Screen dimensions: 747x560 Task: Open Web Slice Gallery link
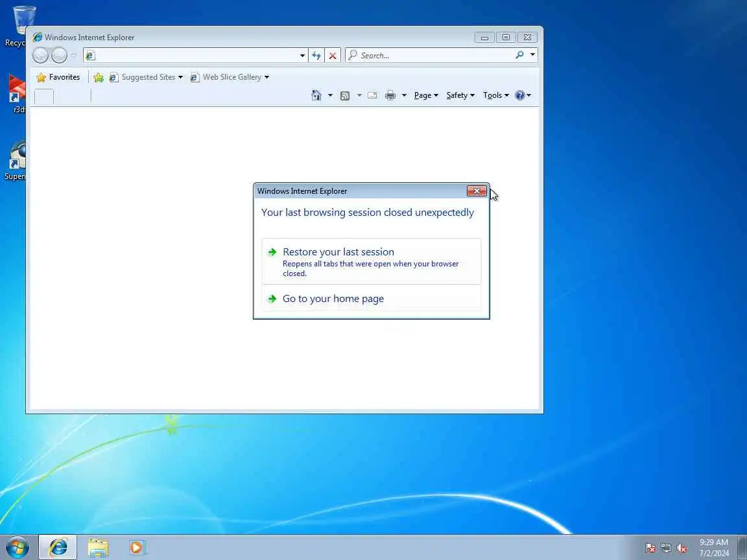tap(226, 77)
